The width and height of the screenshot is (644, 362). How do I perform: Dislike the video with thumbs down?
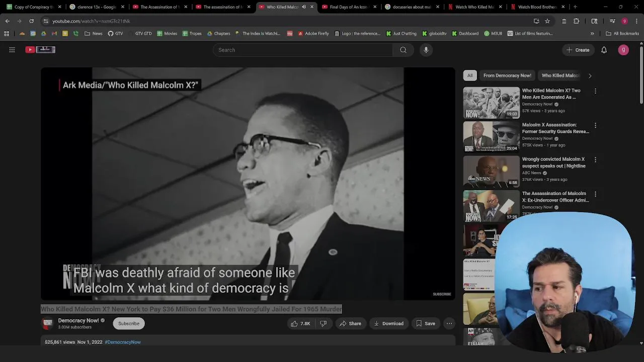click(x=324, y=324)
